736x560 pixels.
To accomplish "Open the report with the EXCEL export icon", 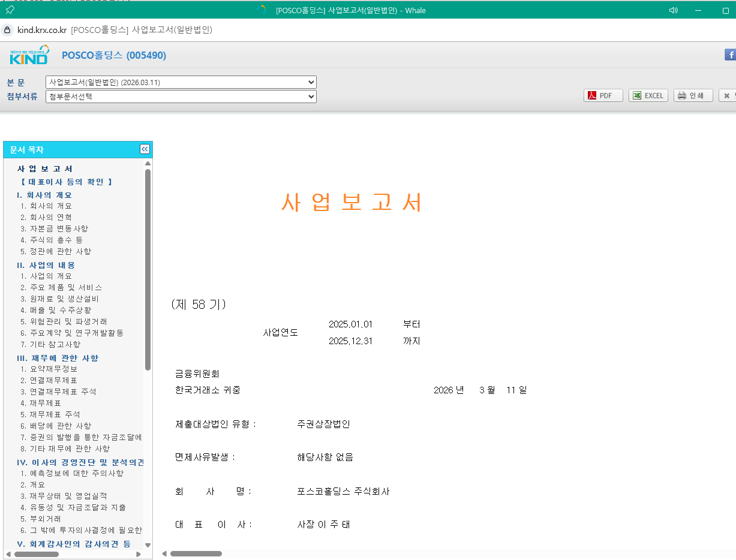I will click(648, 95).
